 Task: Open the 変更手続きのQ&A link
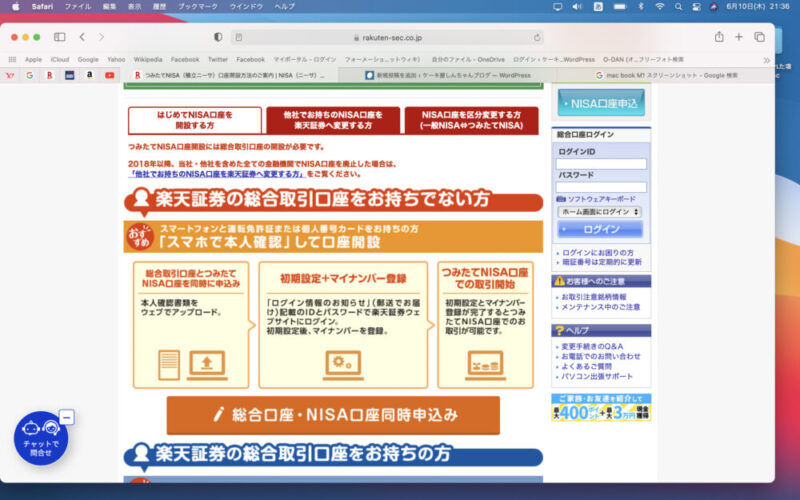point(592,346)
